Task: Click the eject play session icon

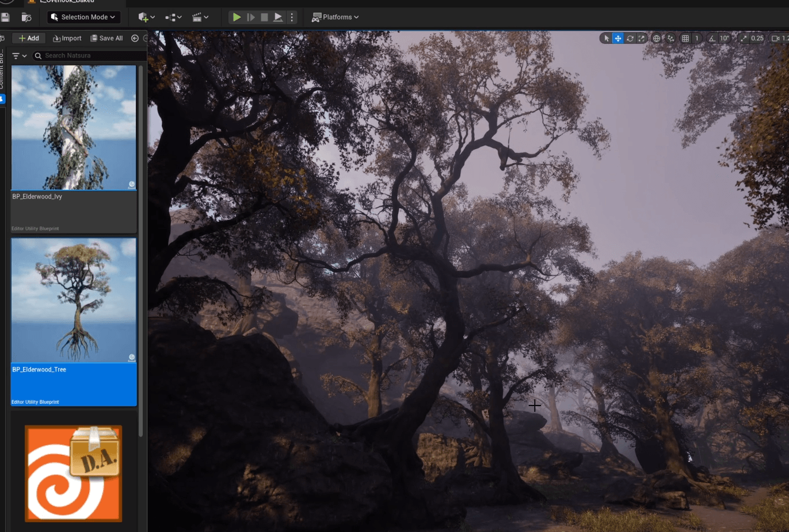Action: (x=278, y=17)
